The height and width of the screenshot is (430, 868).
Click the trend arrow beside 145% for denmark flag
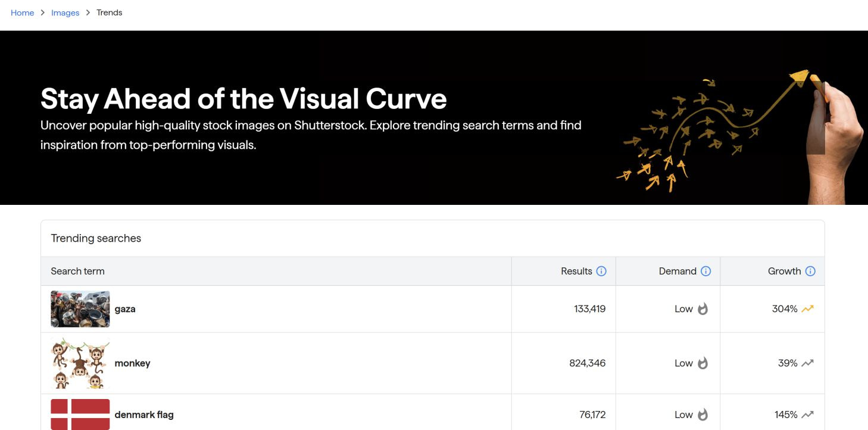807,414
